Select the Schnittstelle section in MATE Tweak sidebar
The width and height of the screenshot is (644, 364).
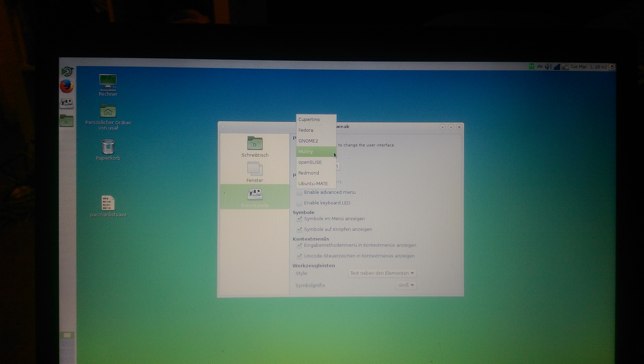[x=255, y=197]
